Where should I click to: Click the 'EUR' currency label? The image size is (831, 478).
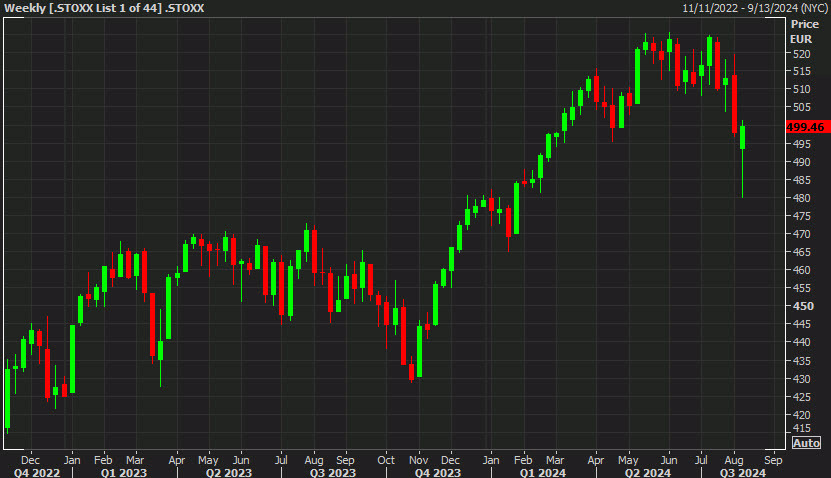(801, 39)
